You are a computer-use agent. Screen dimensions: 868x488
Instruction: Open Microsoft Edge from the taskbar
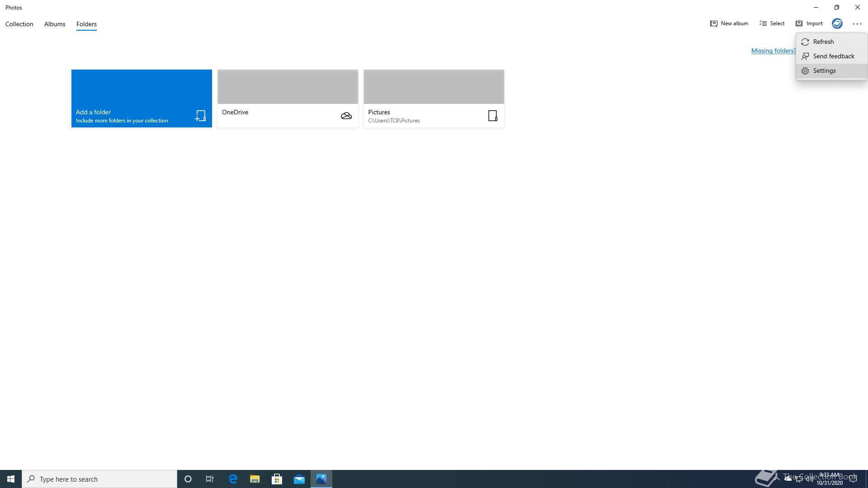coord(233,479)
